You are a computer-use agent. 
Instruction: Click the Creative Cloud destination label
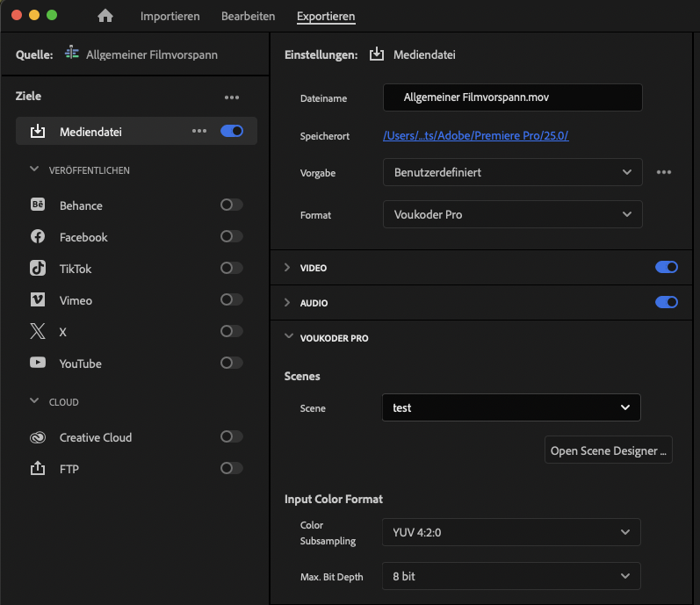pos(96,437)
